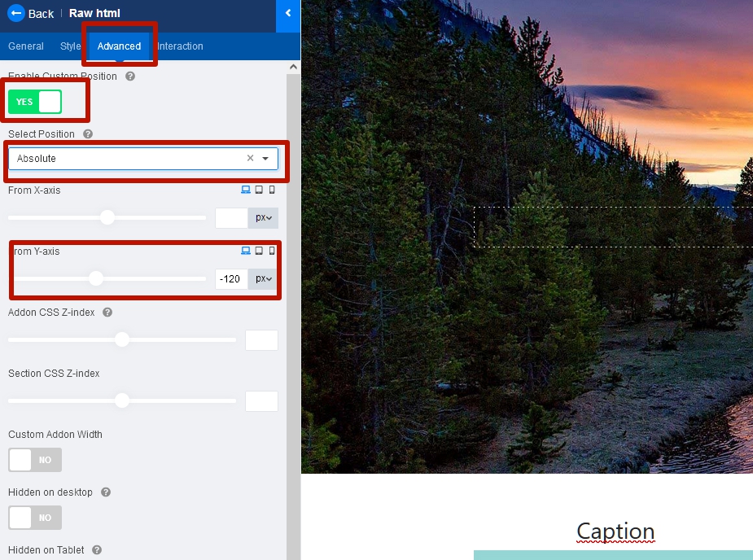Turn on Custom Addon Width toggle
Image resolution: width=753 pixels, height=560 pixels.
(35, 460)
